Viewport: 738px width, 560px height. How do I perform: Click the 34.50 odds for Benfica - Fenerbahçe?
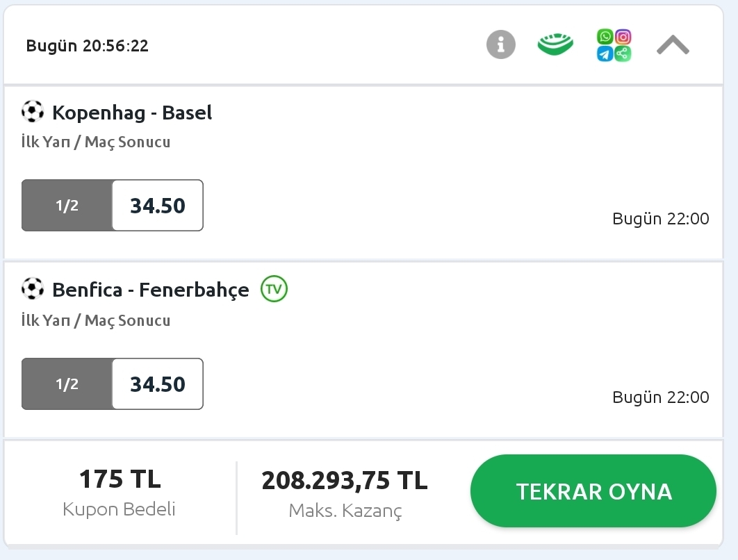[x=158, y=384]
